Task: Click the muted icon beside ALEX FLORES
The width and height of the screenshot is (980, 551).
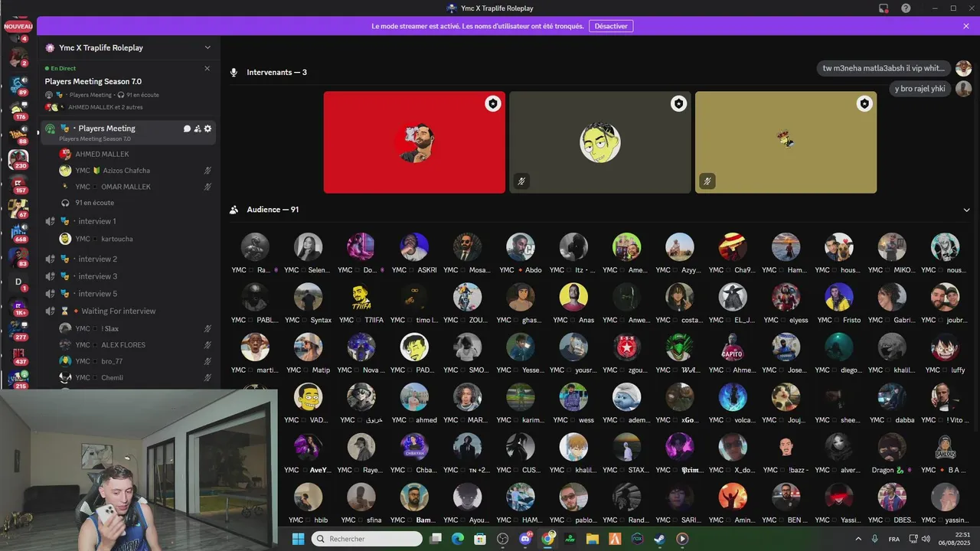Action: pos(207,345)
